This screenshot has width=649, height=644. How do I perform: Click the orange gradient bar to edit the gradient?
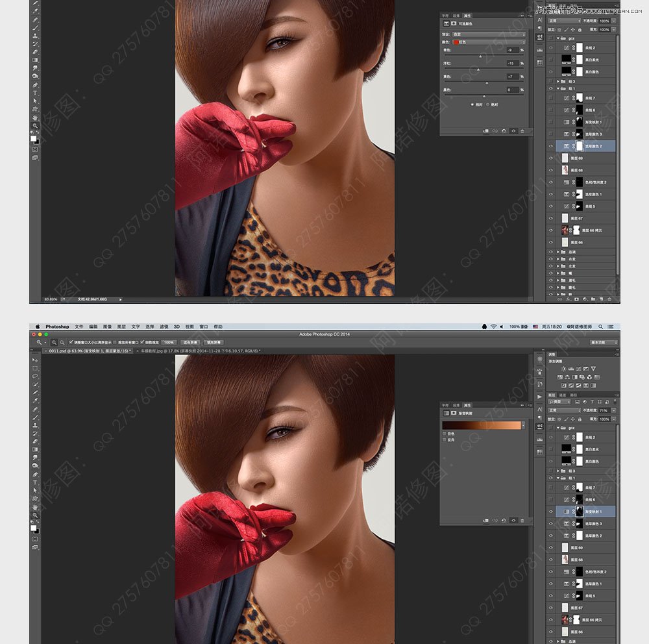point(482,425)
